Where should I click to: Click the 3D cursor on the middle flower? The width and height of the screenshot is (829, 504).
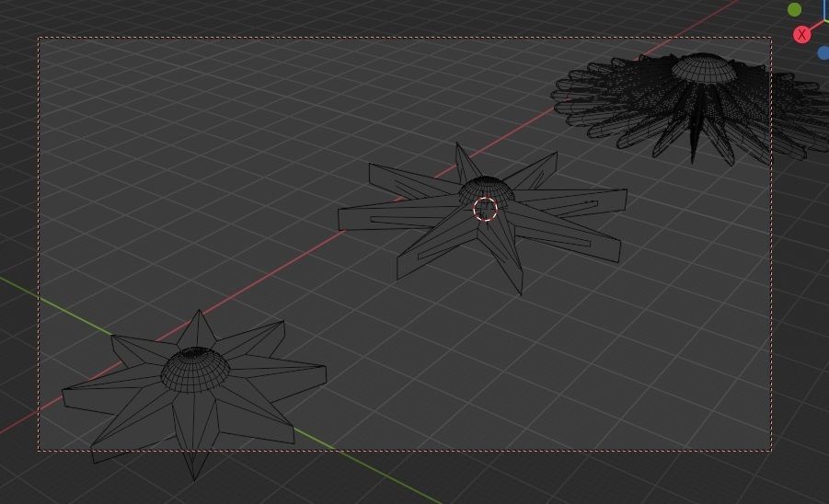[485, 209]
